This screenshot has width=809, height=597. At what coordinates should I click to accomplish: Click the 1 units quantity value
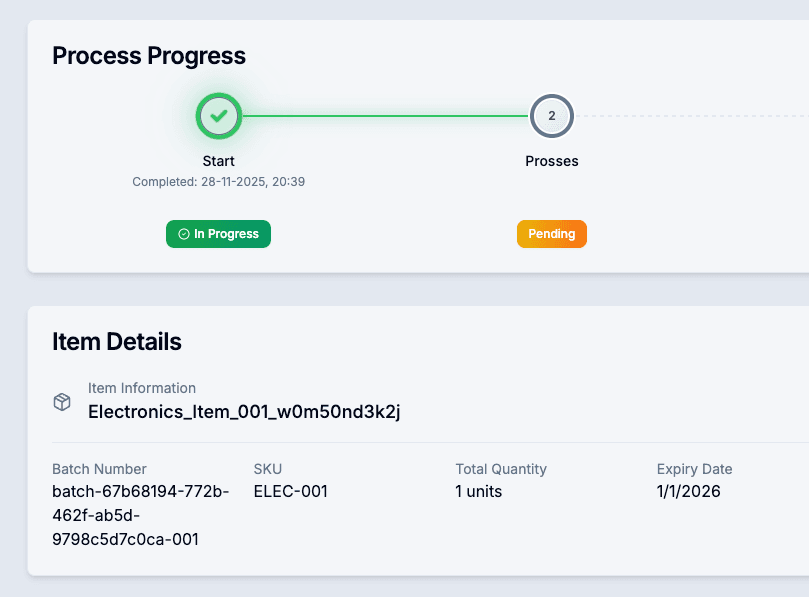pyautogui.click(x=479, y=491)
